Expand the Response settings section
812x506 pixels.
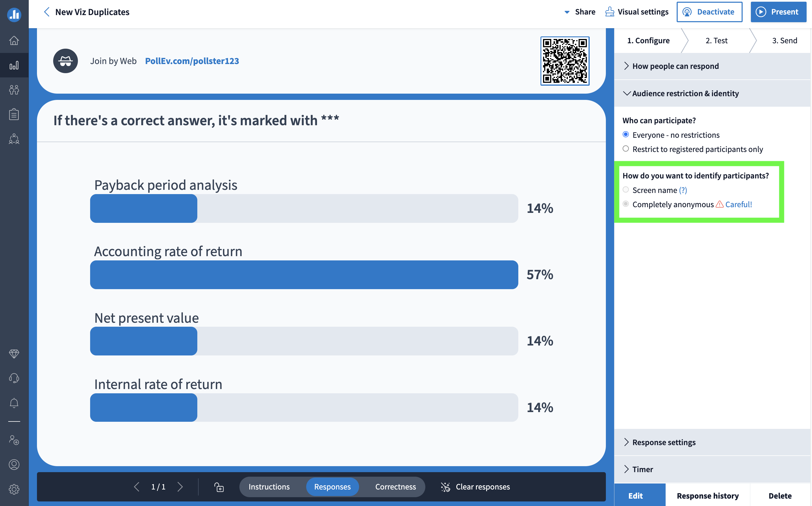tap(712, 442)
